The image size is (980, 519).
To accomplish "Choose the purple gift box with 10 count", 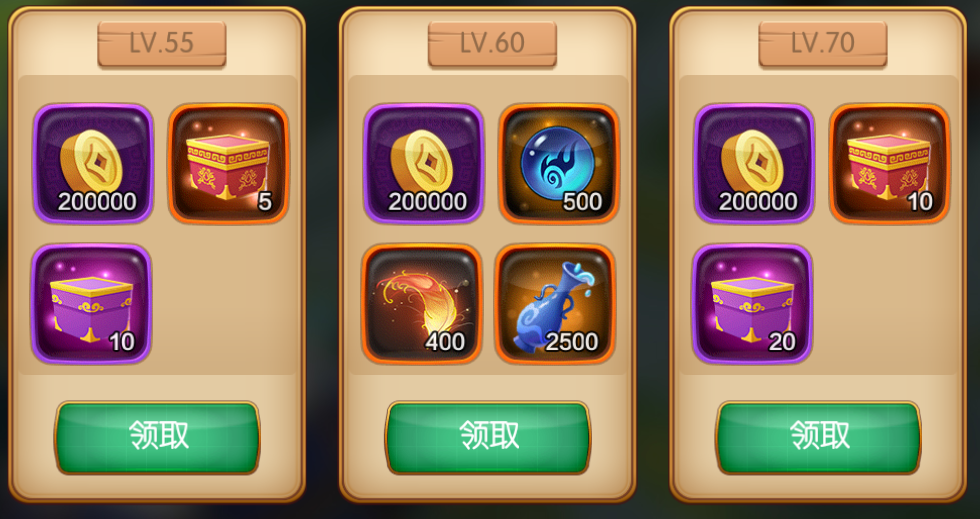I will coord(91,303).
